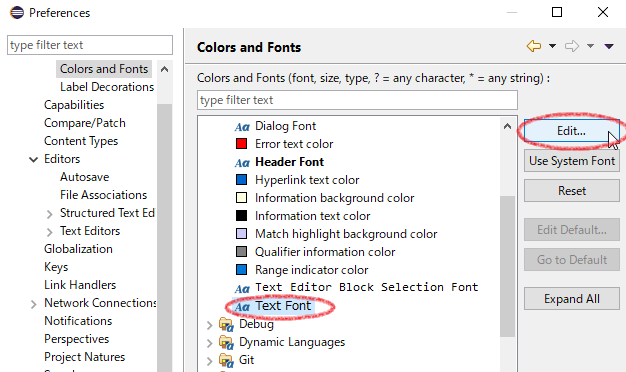The width and height of the screenshot is (626, 372).
Task: Open the Colors and Fonts view menu triangle
Action: 609,47
